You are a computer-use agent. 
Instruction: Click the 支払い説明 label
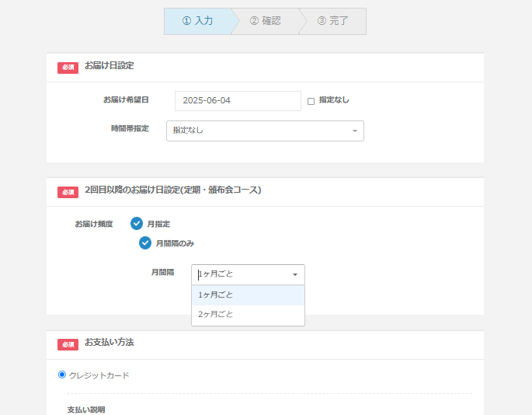coord(85,409)
